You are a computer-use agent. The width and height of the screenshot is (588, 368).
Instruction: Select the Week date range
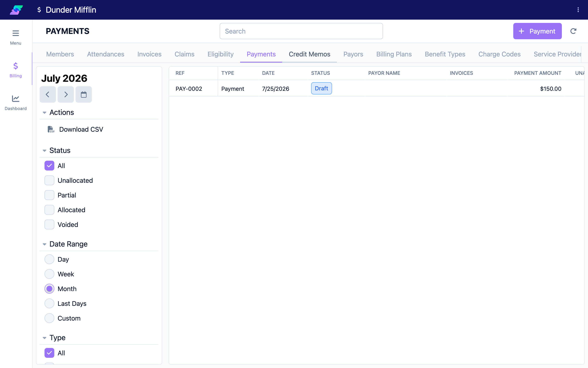pos(49,274)
